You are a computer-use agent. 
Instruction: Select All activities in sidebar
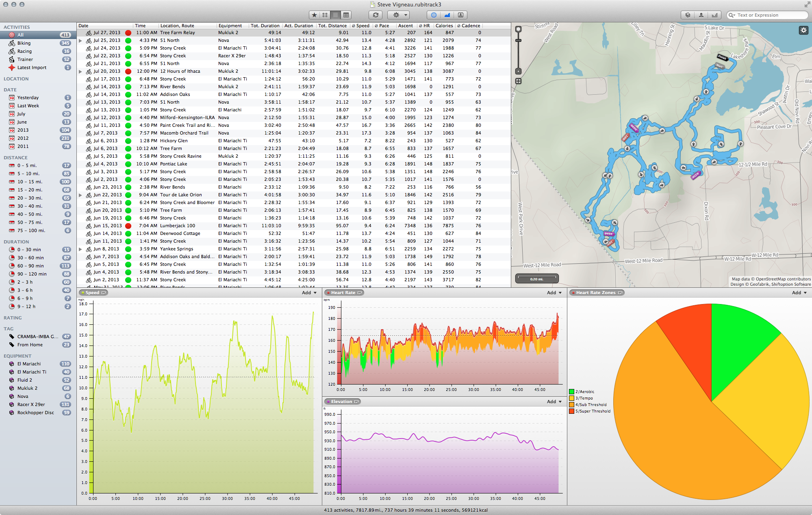point(38,35)
